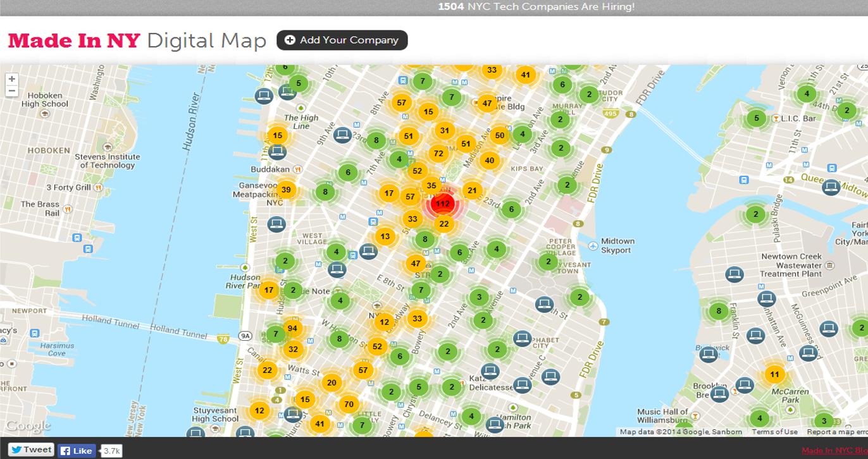
Task: Open the 39 cluster near Gansevoort Meatpacking
Action: (286, 190)
